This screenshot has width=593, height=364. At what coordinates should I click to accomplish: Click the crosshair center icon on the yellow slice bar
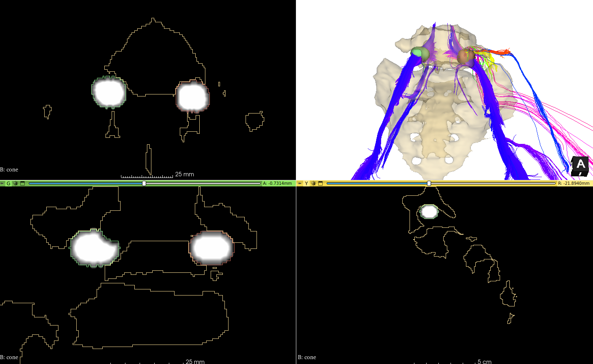click(x=313, y=184)
